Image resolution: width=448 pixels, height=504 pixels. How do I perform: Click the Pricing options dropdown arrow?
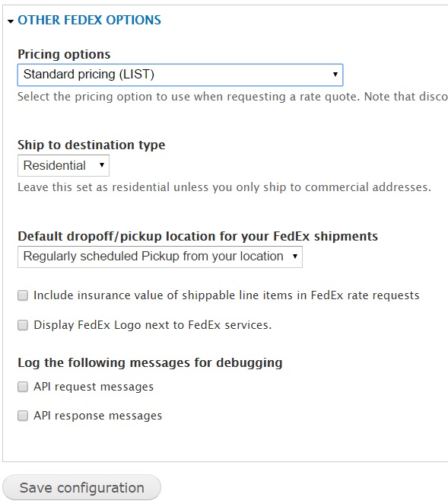[x=335, y=75]
